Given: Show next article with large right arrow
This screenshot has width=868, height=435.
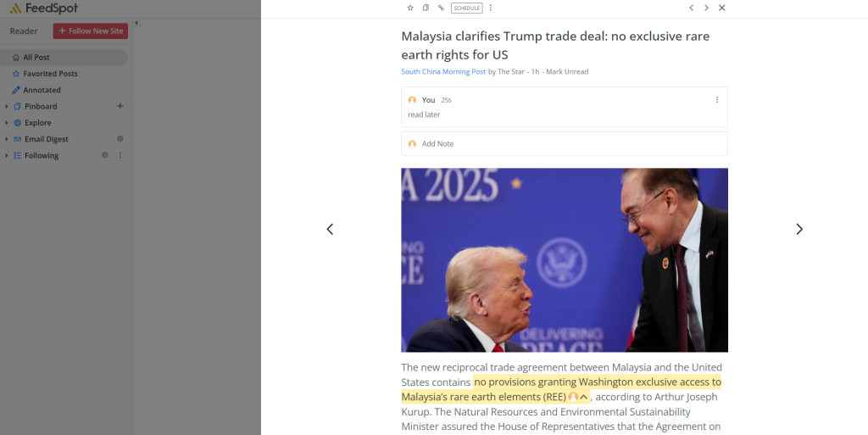Looking at the screenshot, I should tap(798, 229).
